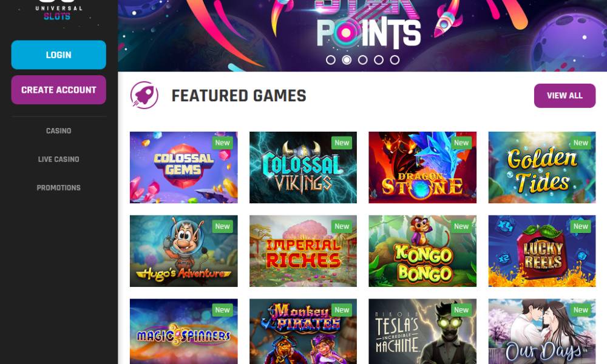Select the Golden Tides game thumbnail
Image resolution: width=607 pixels, height=364 pixels.
click(542, 167)
